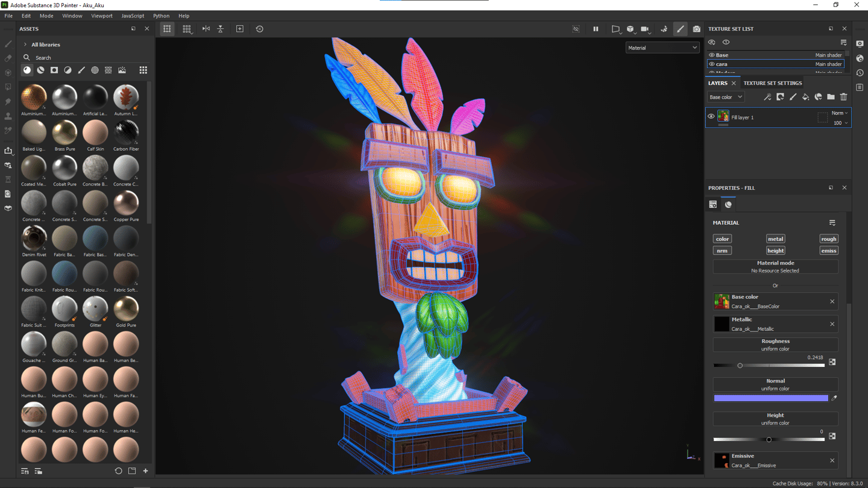Viewport: 868px width, 488px height.
Task: Open the Python menu
Action: point(161,16)
